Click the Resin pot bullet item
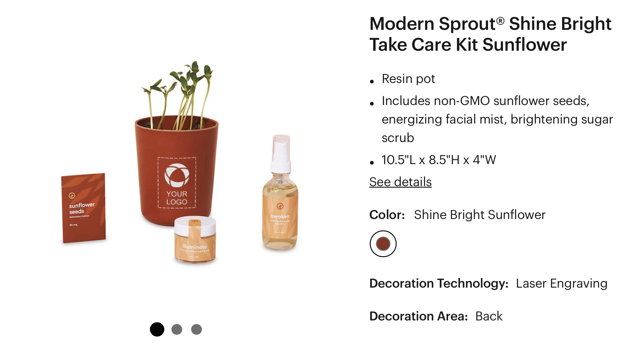Screen dimensions: 629x364 tap(408, 79)
